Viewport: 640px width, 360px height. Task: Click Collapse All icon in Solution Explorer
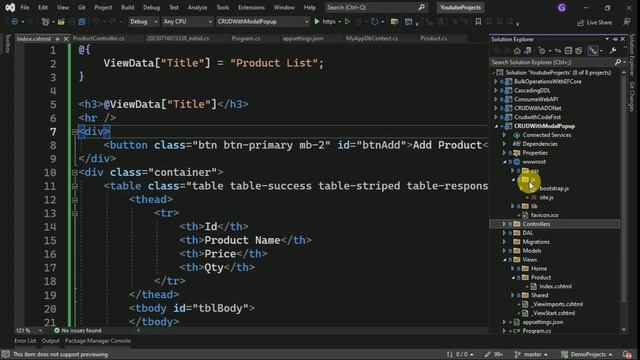pos(568,51)
